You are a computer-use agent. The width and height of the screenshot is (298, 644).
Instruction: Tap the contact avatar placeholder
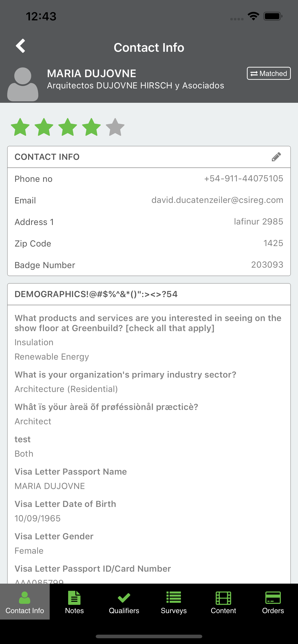23,84
